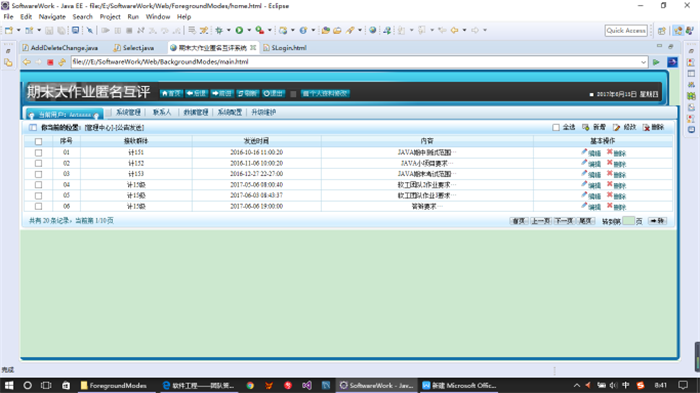Screen dimensions: 700x393
Task: Click the red X delete icon in row 02
Action: 609,163
